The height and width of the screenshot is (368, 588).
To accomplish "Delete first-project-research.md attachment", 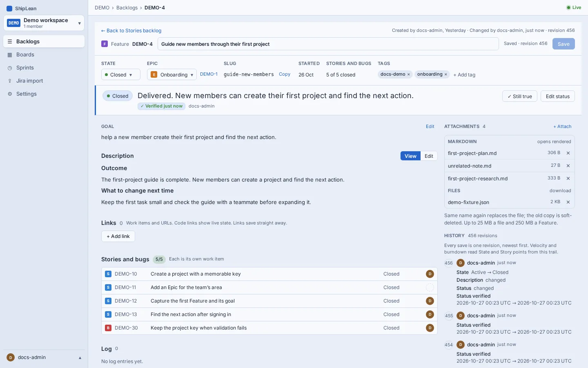I will coord(568,178).
